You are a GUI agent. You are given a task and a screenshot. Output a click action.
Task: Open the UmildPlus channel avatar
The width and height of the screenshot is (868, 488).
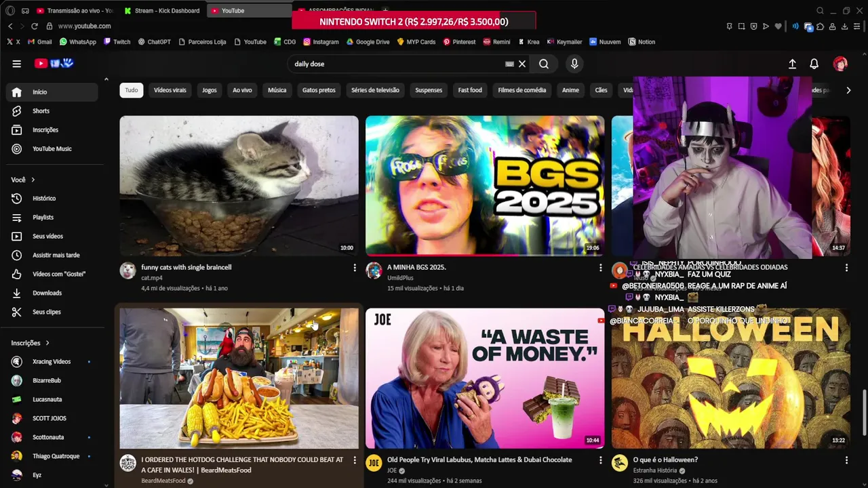pyautogui.click(x=374, y=271)
